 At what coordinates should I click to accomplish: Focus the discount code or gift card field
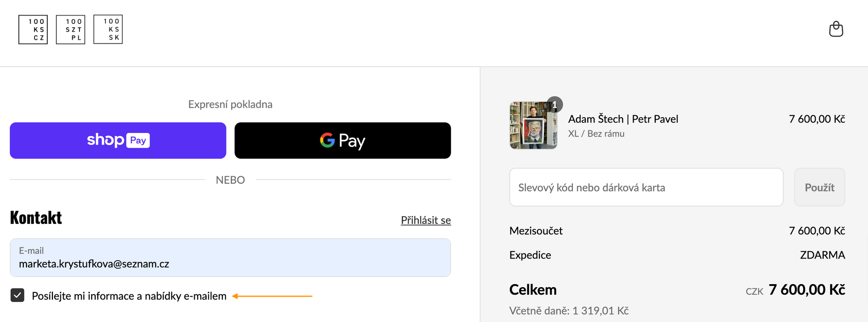(646, 187)
